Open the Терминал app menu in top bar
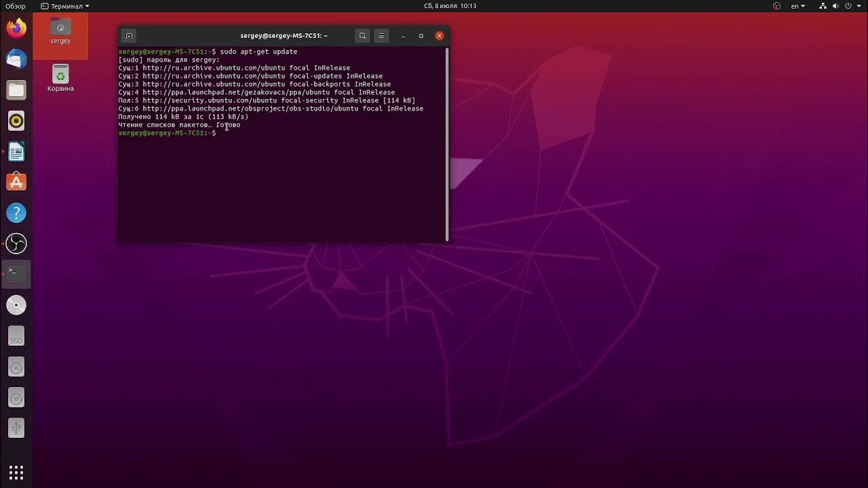The height and width of the screenshot is (488, 868). [66, 6]
